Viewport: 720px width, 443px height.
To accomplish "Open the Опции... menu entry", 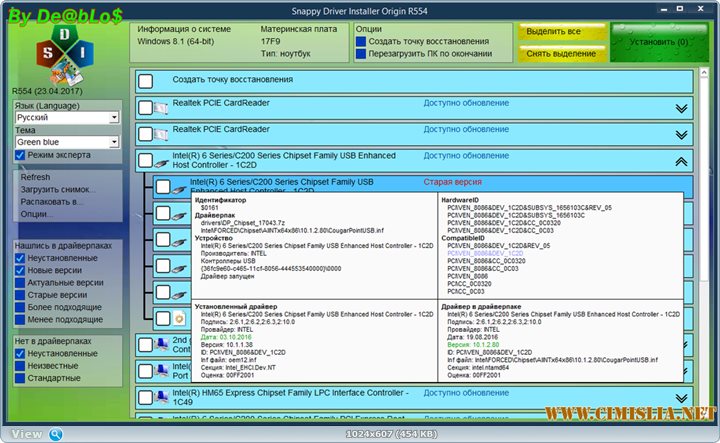I will tap(37, 214).
